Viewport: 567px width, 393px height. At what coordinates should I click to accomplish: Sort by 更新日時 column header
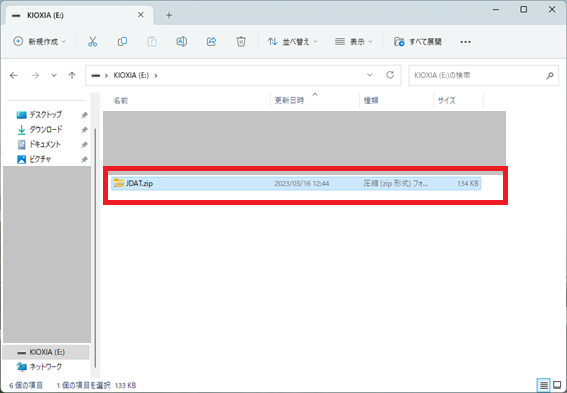coord(289,100)
